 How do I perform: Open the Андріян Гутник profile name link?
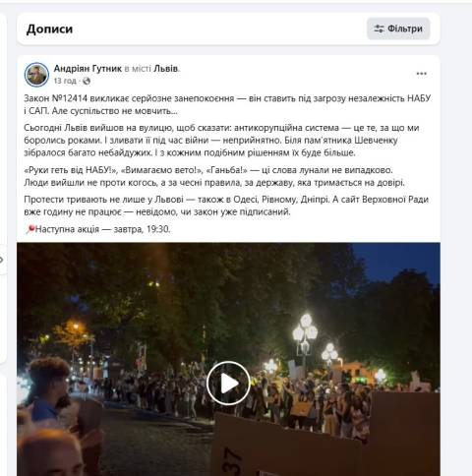88,69
